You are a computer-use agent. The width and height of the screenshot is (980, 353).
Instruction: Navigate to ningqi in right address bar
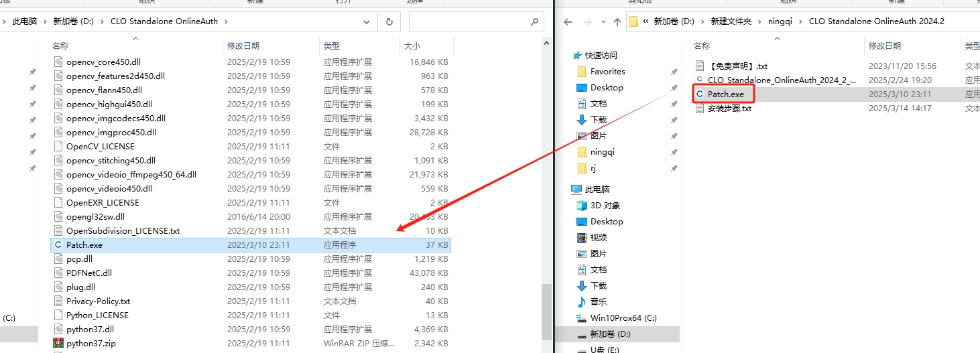780,21
